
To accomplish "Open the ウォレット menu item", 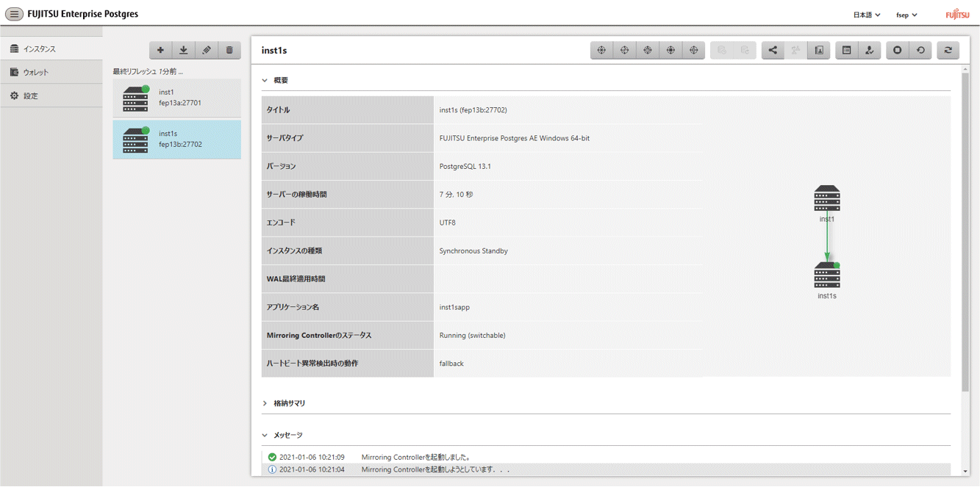I will point(51,72).
